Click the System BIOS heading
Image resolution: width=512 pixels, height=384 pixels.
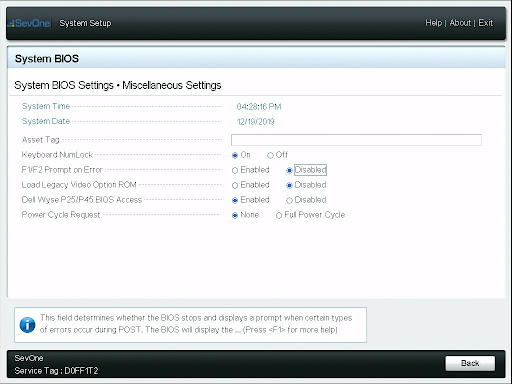pyautogui.click(x=47, y=59)
